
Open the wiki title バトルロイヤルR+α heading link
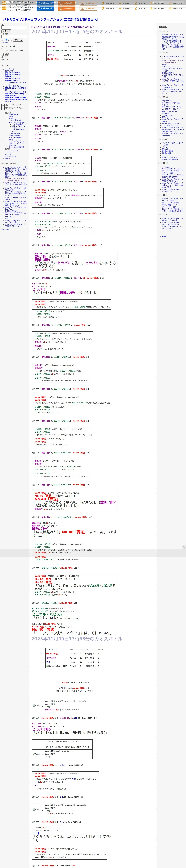coord(50,20)
